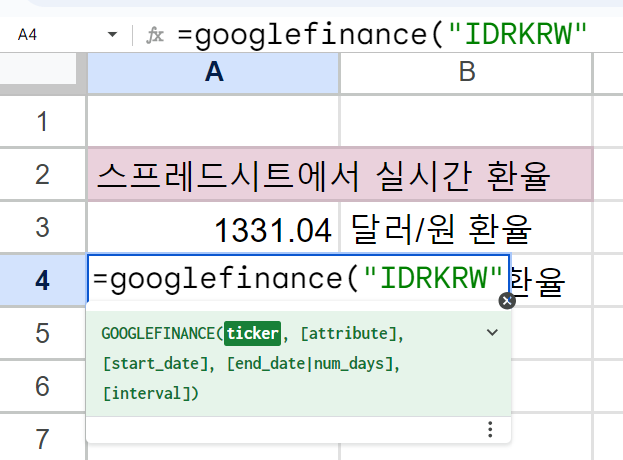Select cell B3 with 달러/원 환율
Image resolution: width=623 pixels, height=460 pixels.
[x=466, y=228]
